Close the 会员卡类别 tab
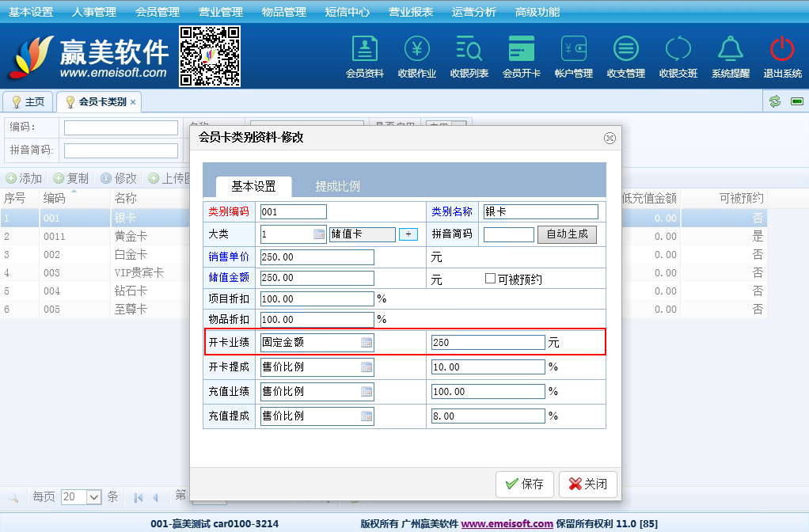Image resolution: width=809 pixels, height=532 pixels. [x=133, y=102]
